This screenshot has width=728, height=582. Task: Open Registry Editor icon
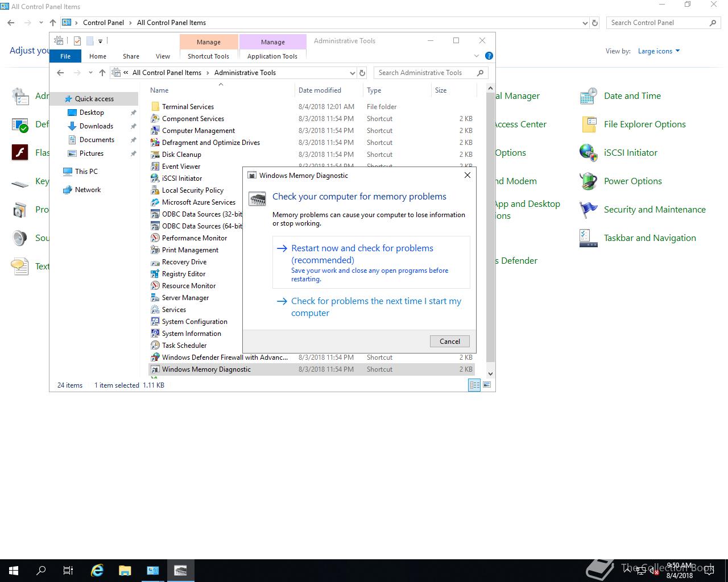click(155, 274)
